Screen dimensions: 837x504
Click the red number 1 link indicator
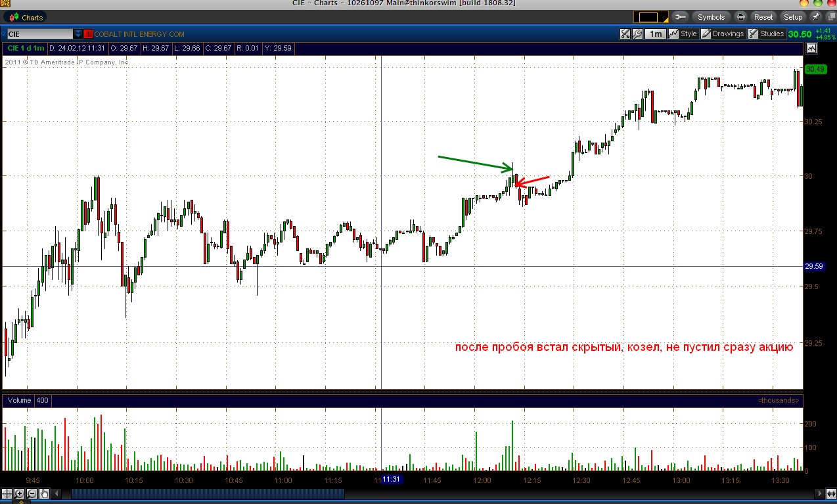coord(89,34)
